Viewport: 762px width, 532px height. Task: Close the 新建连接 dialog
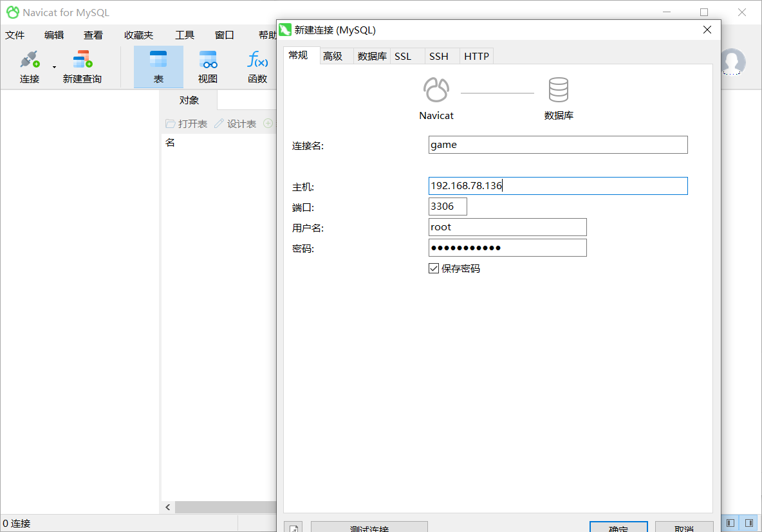(707, 30)
